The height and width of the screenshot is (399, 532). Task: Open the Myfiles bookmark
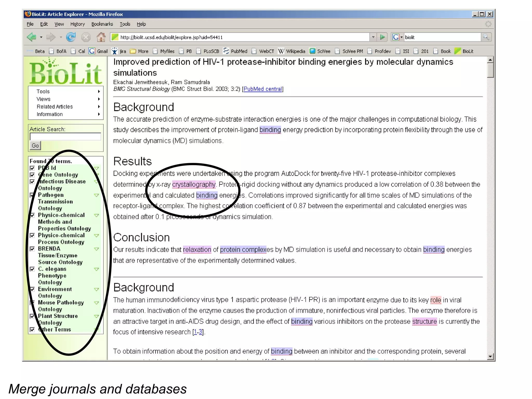164,51
